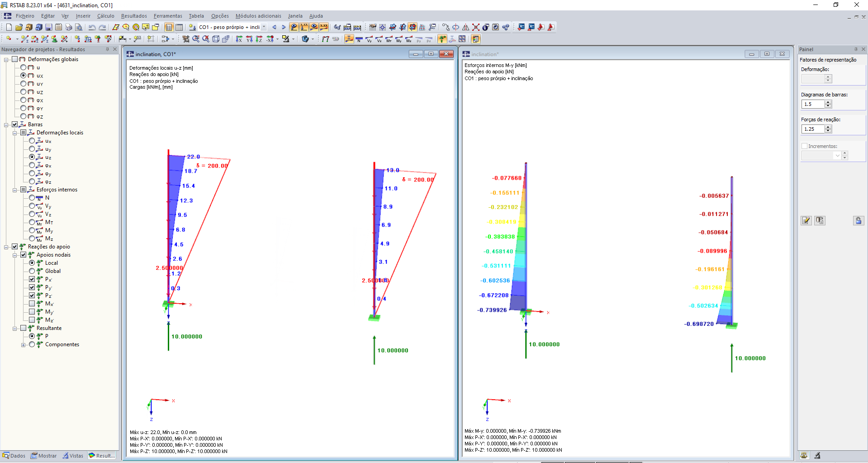
Task: Uncheck the Pz' support reaction checkbox
Action: (32, 296)
